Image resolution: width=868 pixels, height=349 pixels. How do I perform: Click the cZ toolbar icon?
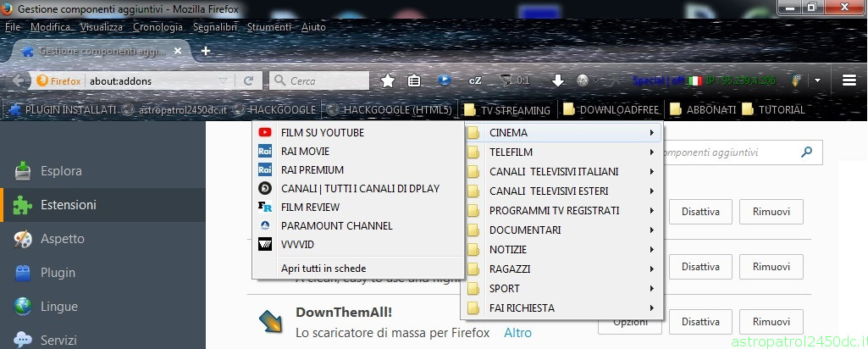[475, 80]
